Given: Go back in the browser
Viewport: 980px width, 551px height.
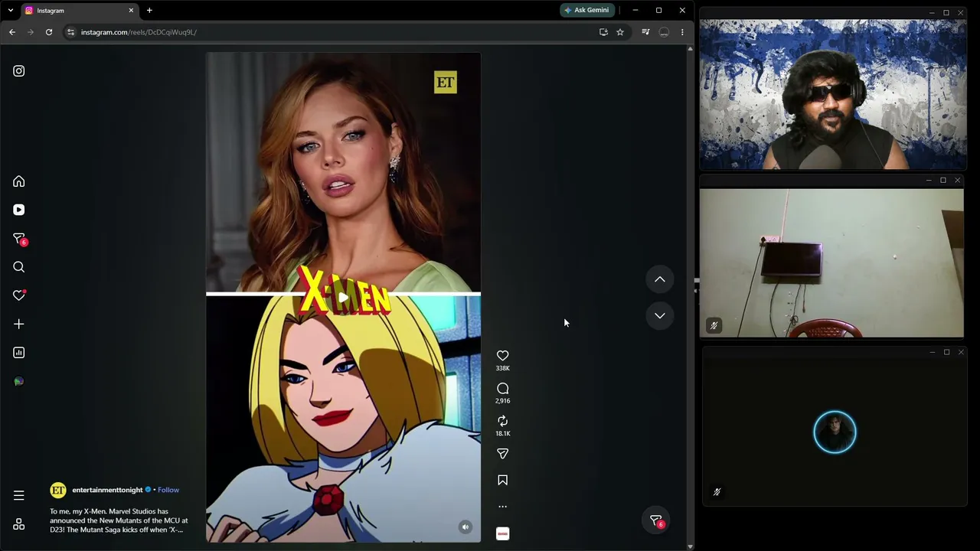Looking at the screenshot, I should [x=12, y=32].
